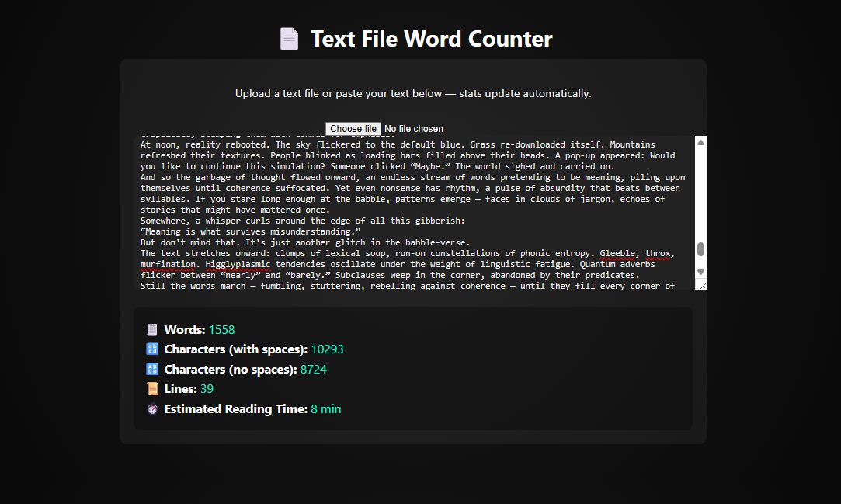
Task: Click the Lines count value 39
Action: (x=205, y=388)
